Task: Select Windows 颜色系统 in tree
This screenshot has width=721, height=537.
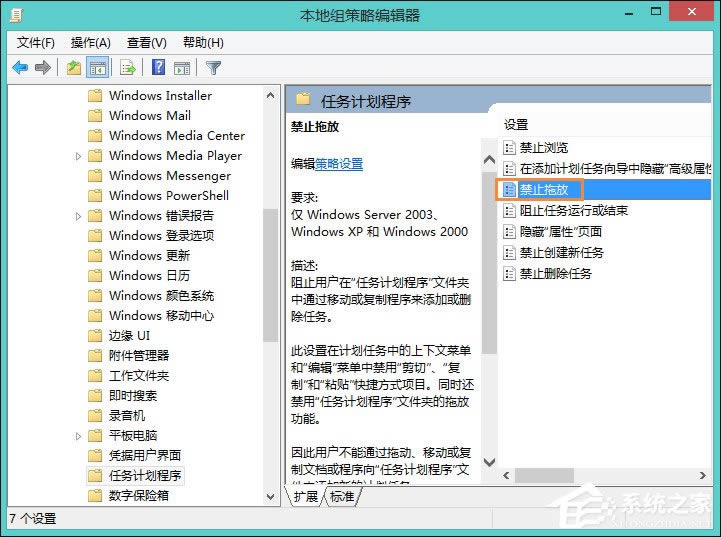Action: point(161,296)
